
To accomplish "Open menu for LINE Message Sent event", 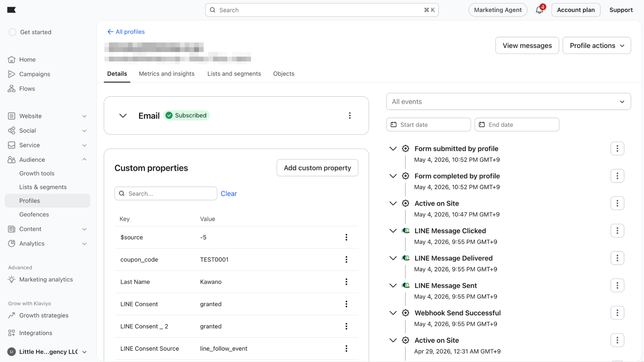I will pos(617,286).
